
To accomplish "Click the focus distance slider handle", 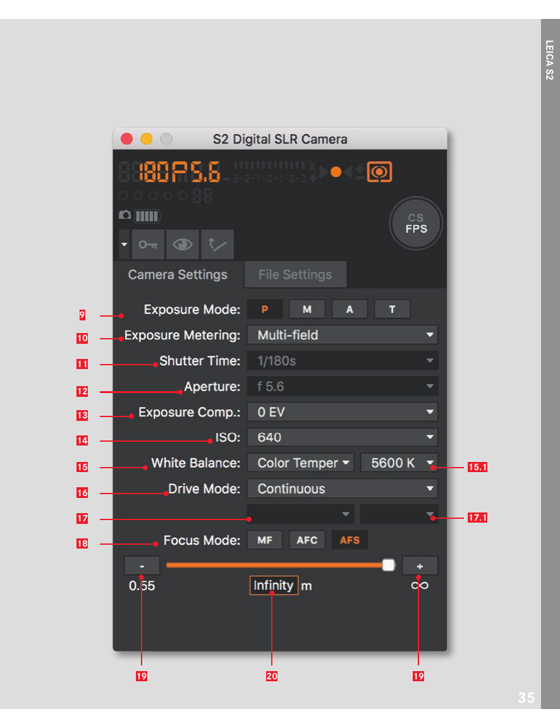I will point(388,565).
